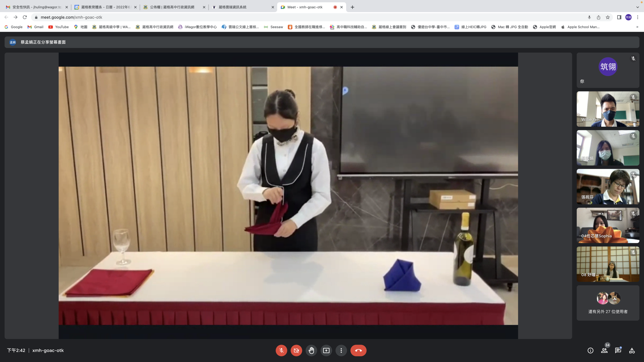The image size is (644, 362).
Task: Open the tab search dropdown arrow
Action: pyautogui.click(x=637, y=7)
